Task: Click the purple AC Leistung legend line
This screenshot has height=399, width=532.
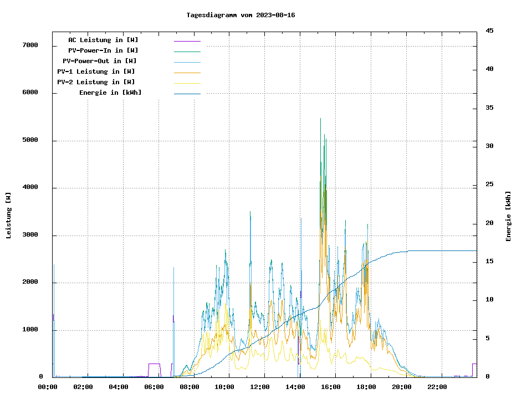Action: click(x=187, y=40)
